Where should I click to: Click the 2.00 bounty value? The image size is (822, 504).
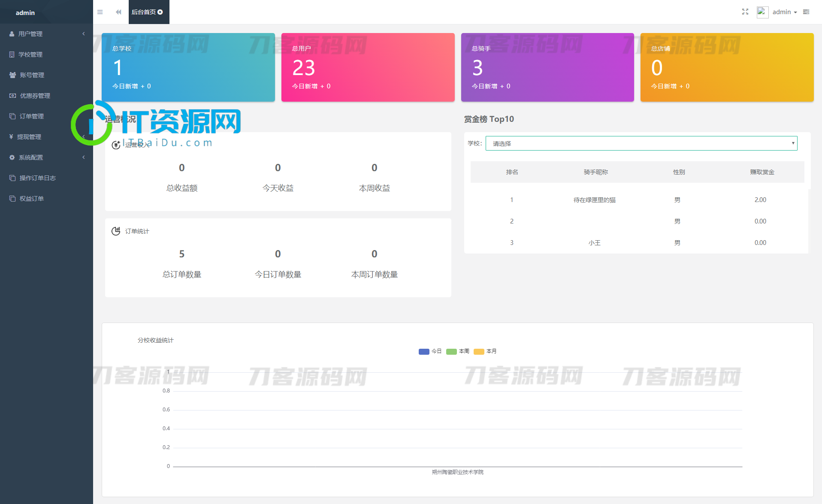(x=760, y=200)
